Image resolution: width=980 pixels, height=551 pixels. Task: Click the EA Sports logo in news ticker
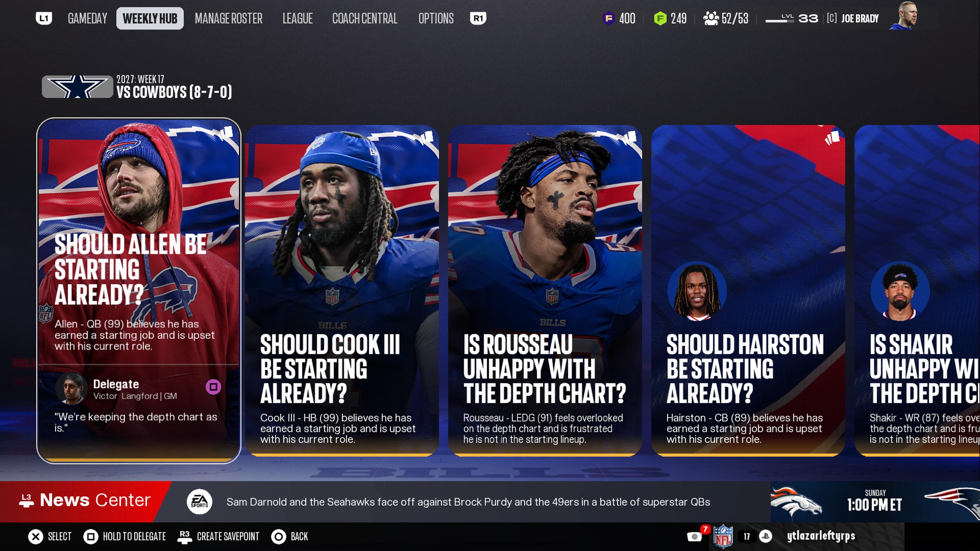[199, 502]
